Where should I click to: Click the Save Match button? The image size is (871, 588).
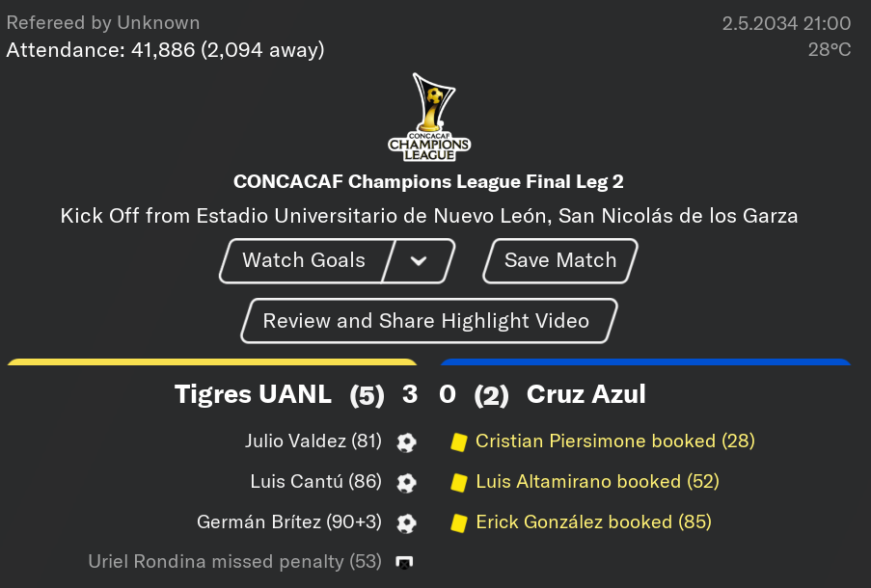[560, 261]
